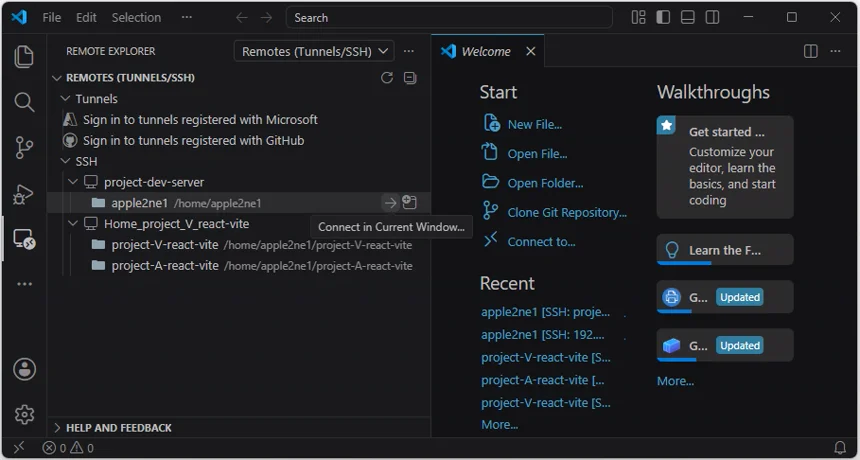Open recent project-A-react-vite entry
Image resolution: width=860 pixels, height=460 pixels.
pos(542,380)
